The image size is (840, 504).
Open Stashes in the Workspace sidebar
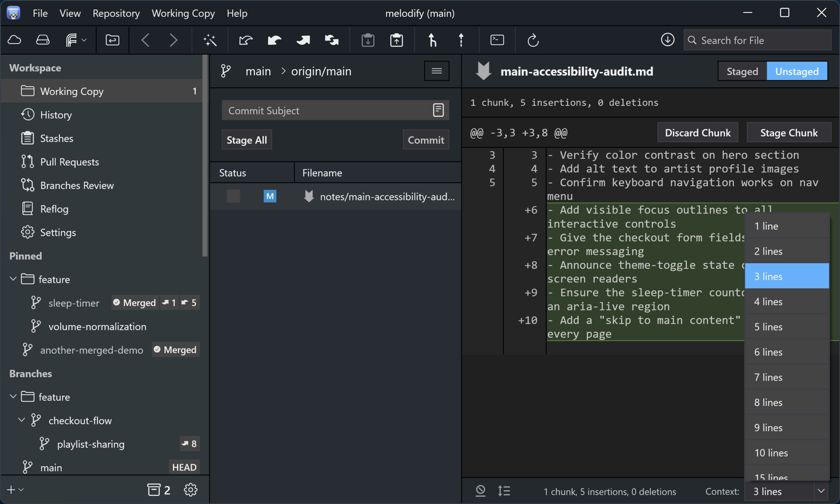click(102, 138)
